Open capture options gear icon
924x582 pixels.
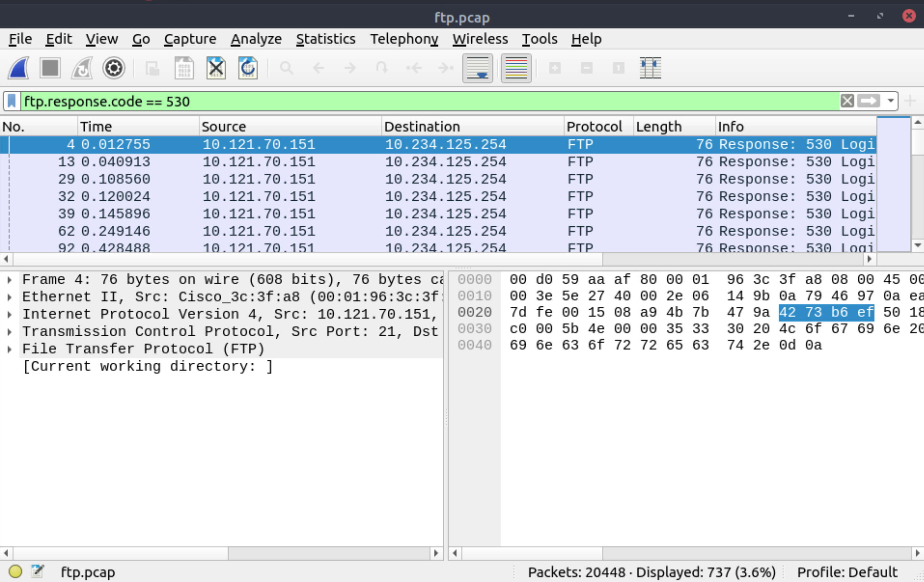(114, 68)
